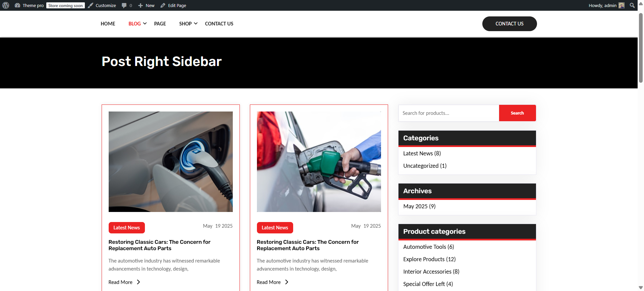Click the admin avatar picture
Viewport: 644px width, 291px height.
[622, 5]
